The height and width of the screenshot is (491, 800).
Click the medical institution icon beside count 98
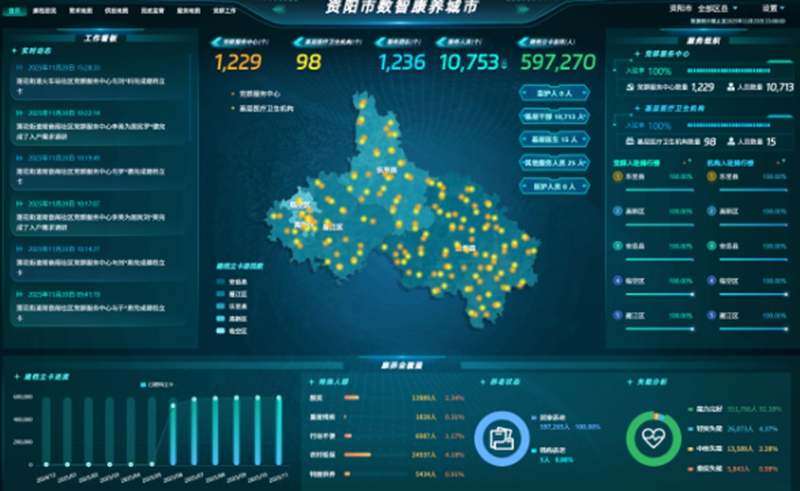click(x=627, y=142)
